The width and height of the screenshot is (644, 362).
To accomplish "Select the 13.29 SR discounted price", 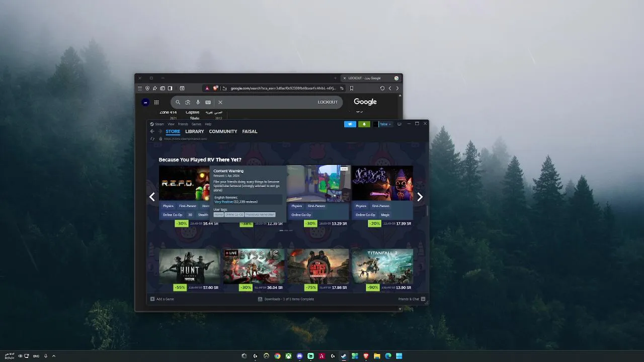I will click(x=339, y=224).
